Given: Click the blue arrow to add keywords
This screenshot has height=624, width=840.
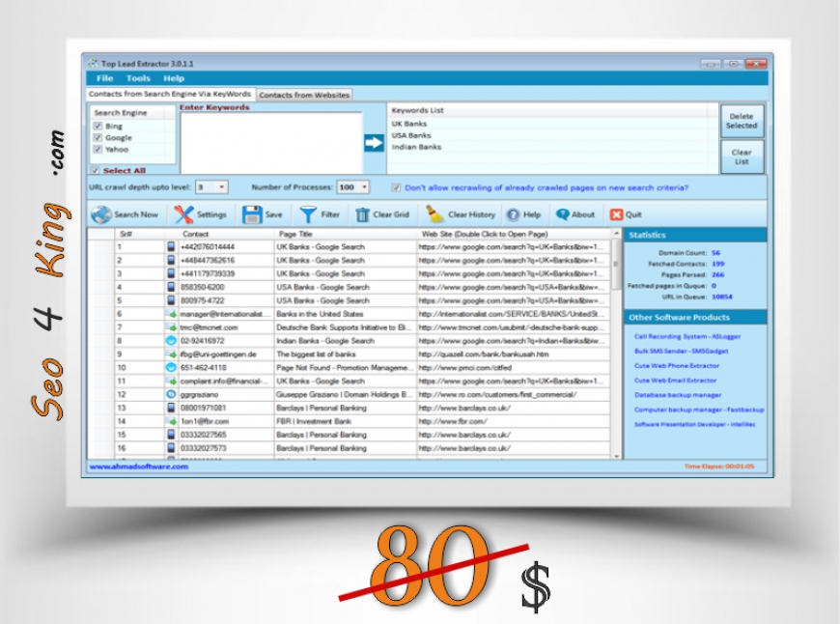Looking at the screenshot, I should pyautogui.click(x=374, y=143).
